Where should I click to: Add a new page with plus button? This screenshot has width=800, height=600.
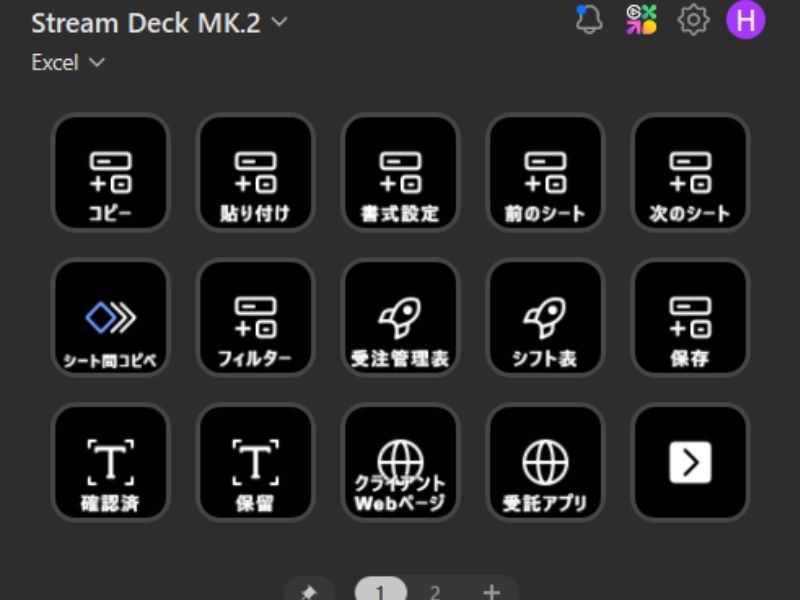[x=491, y=591]
